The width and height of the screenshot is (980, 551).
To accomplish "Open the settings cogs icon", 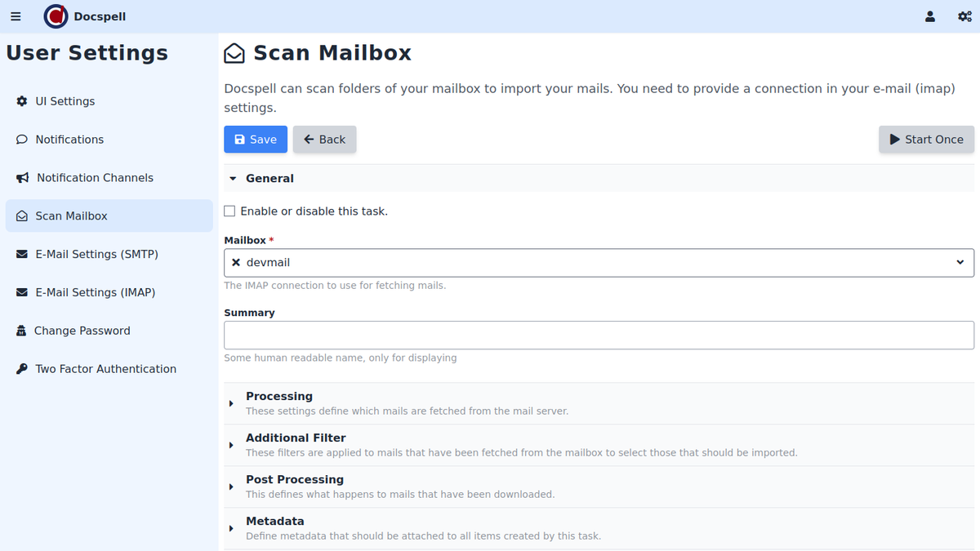I will [964, 16].
